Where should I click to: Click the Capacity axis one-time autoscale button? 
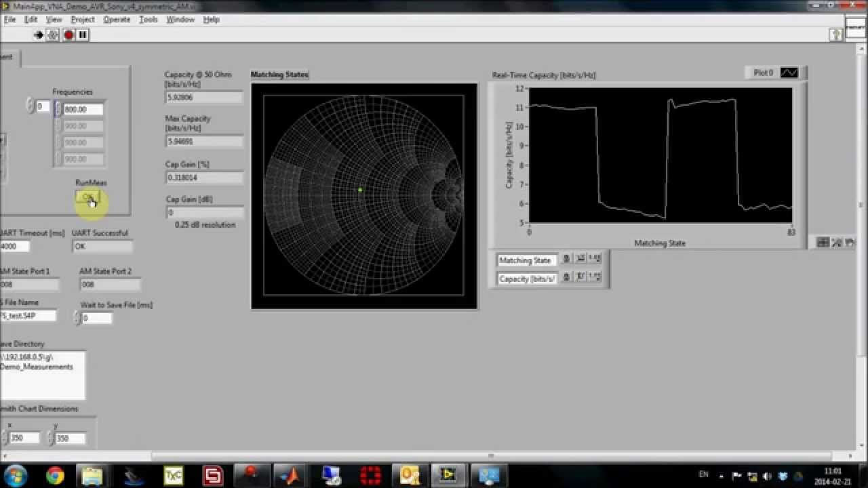pos(580,277)
